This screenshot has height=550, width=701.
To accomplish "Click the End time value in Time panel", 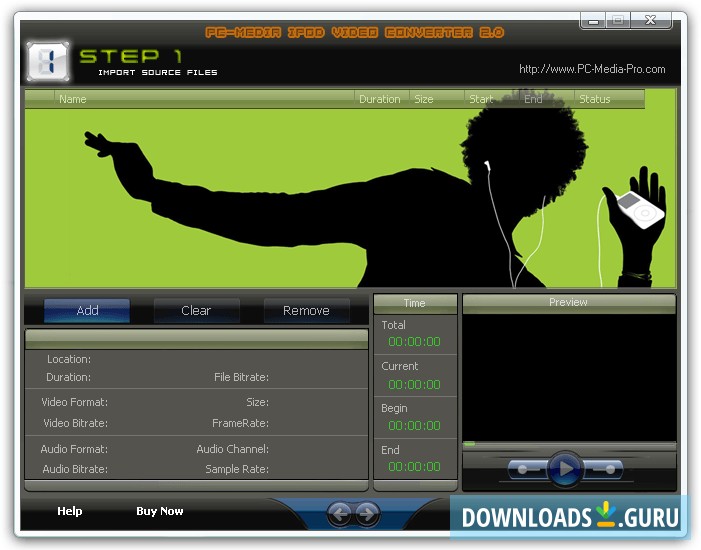I will coord(414,467).
